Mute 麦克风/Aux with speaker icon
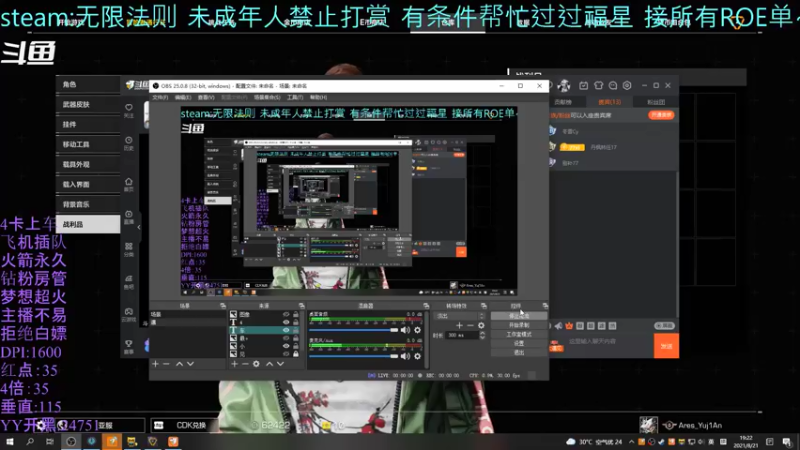 point(405,356)
